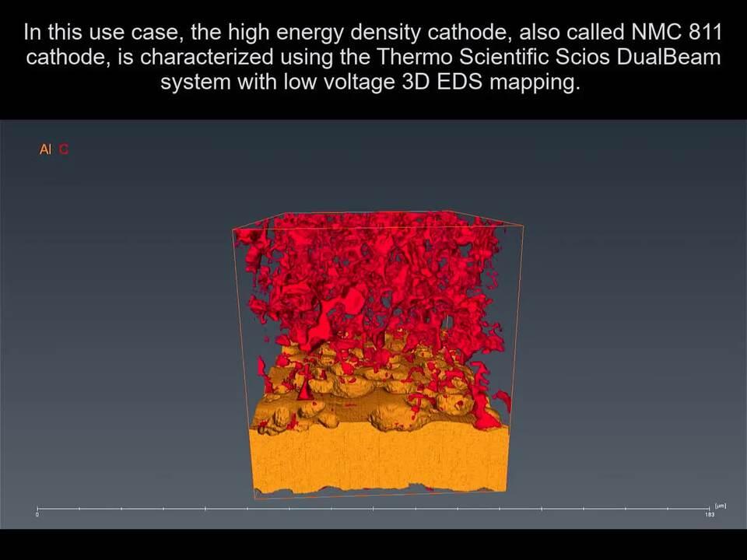The image size is (747, 560).
Task: Click the top-right corner of the bounding box
Action: click(x=523, y=226)
